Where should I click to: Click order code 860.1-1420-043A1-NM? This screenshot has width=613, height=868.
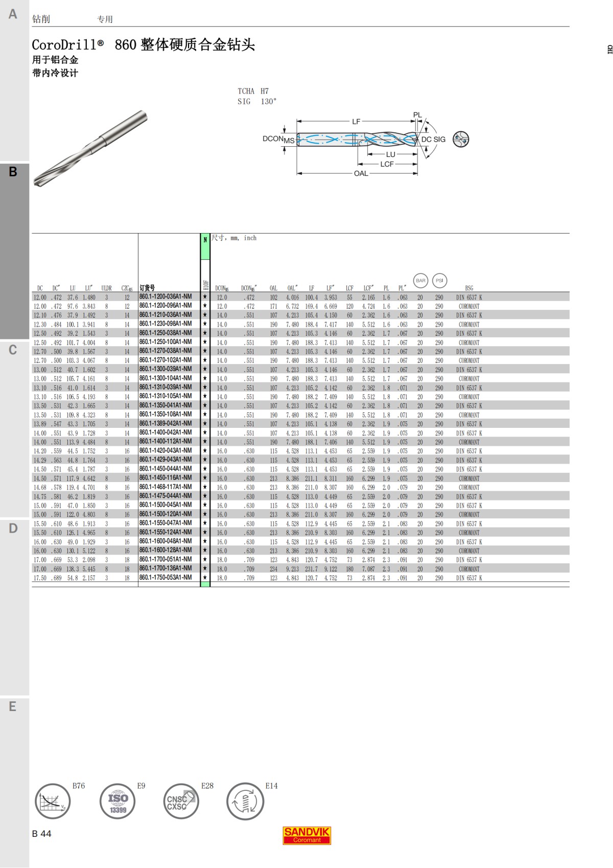pyautogui.click(x=166, y=451)
